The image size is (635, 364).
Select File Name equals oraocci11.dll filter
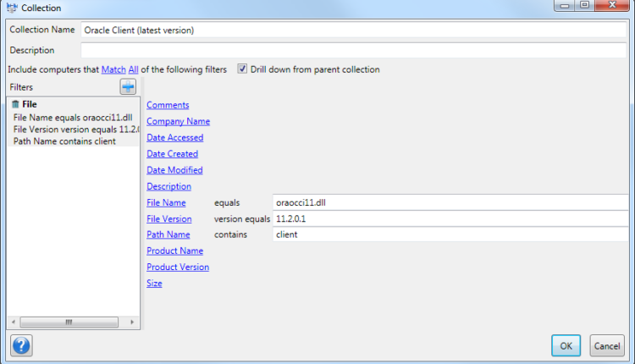62,117
